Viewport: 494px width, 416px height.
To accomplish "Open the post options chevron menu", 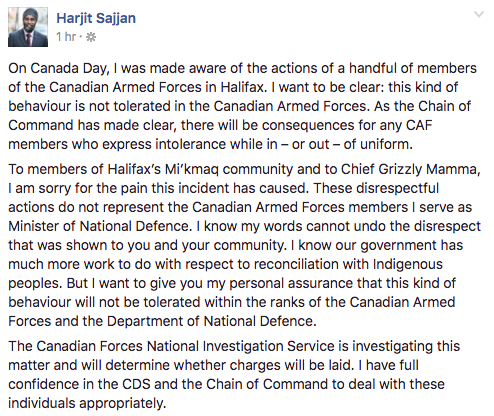I will tap(479, 14).
